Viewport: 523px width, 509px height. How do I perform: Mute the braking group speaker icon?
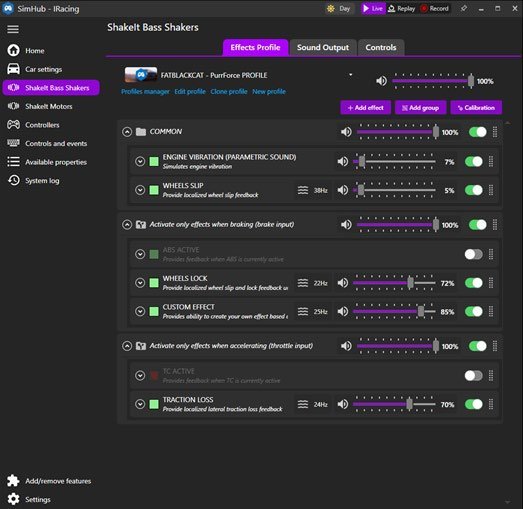point(346,225)
